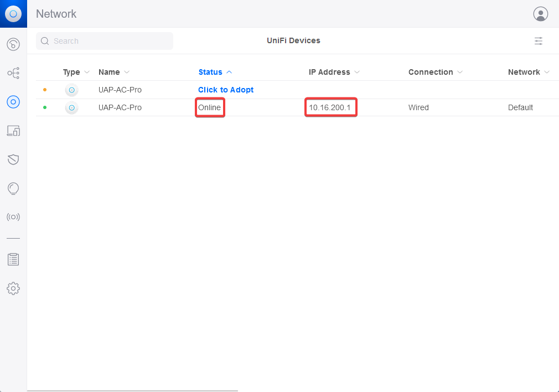Click the Click to Adopt link

coord(226,90)
